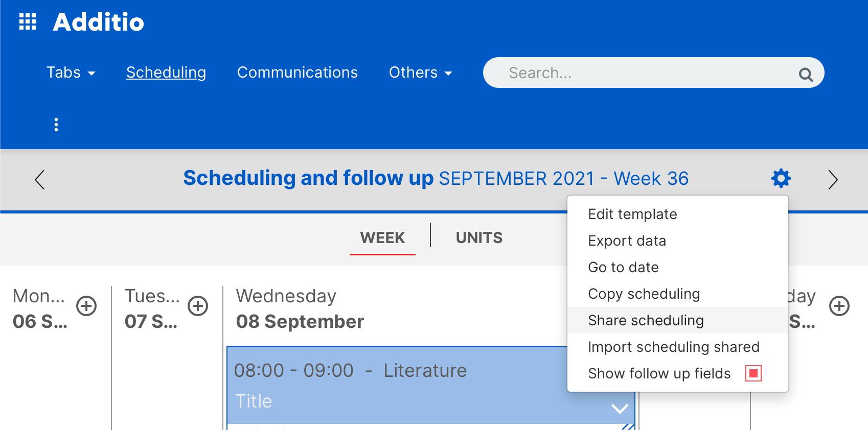Screen dimensions: 868x430
Task: Go to previous week arrow
Action: 40,179
